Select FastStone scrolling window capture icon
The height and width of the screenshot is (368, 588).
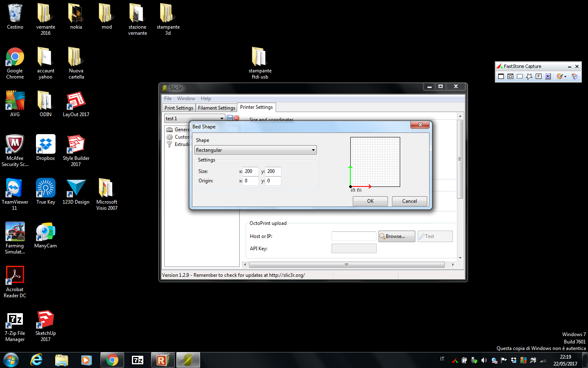pyautogui.click(x=548, y=76)
